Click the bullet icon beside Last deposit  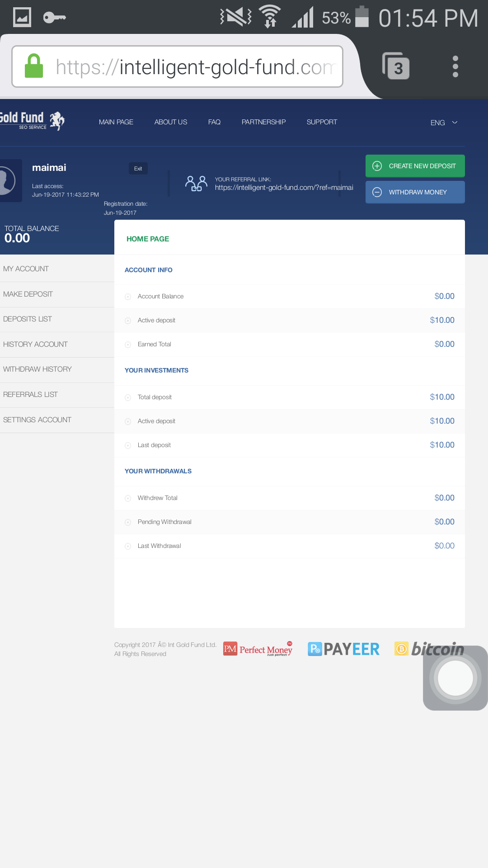click(x=128, y=445)
